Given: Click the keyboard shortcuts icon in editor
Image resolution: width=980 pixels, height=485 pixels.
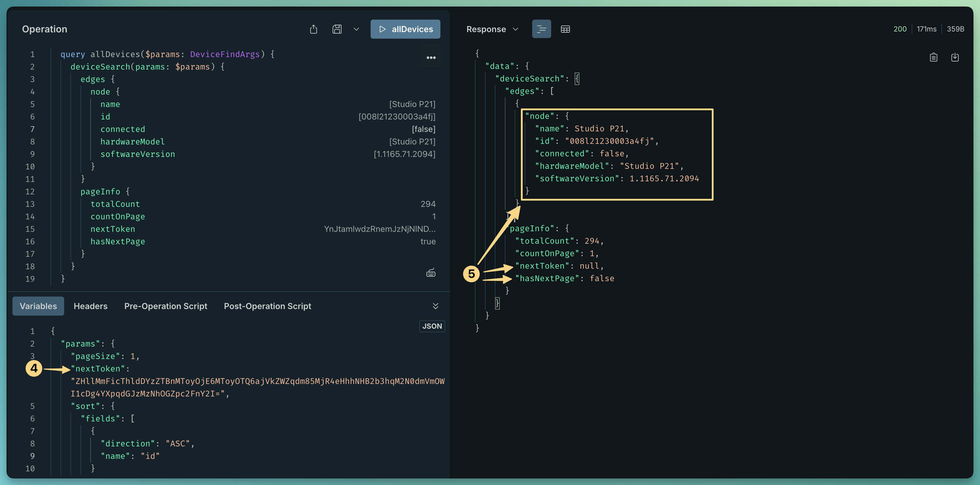Looking at the screenshot, I should (x=431, y=273).
